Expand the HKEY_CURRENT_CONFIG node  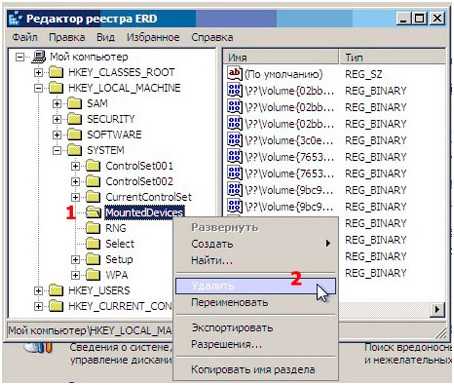(x=39, y=306)
